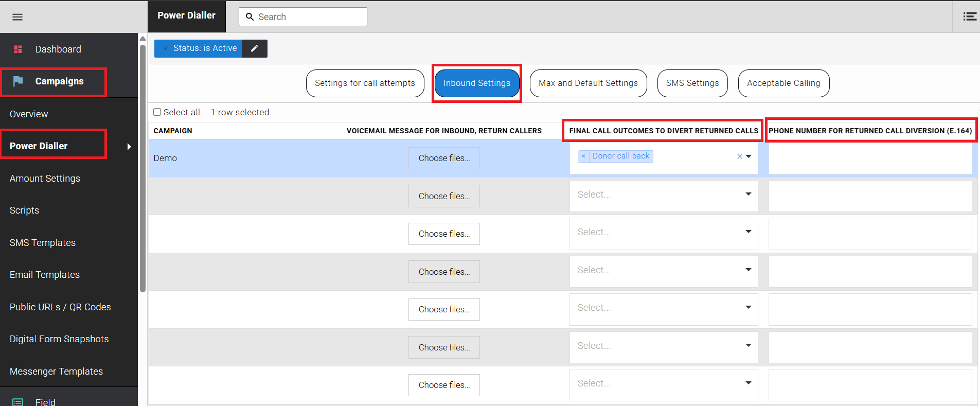Click Choose files for the Demo campaign

444,158
